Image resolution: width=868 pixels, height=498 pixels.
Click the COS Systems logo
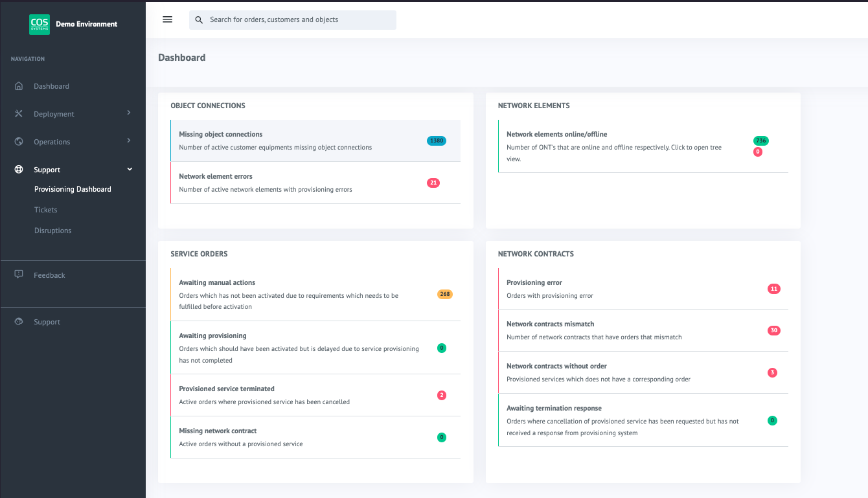[x=39, y=24]
